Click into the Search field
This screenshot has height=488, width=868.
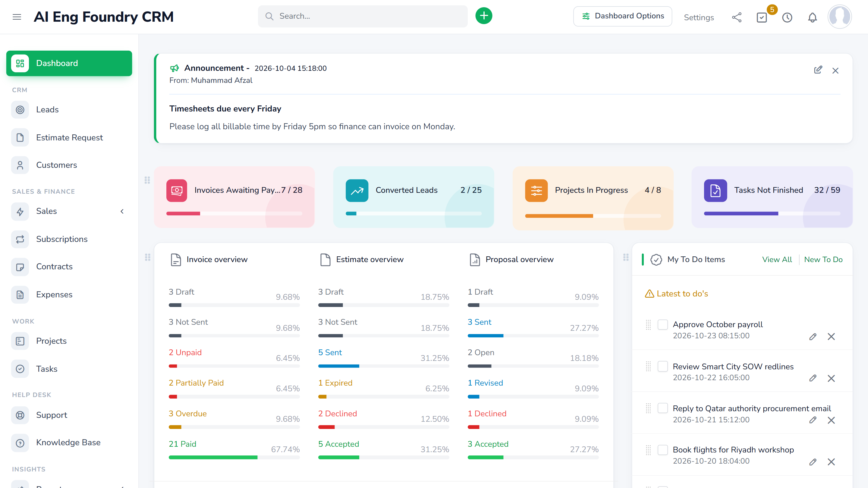(363, 16)
